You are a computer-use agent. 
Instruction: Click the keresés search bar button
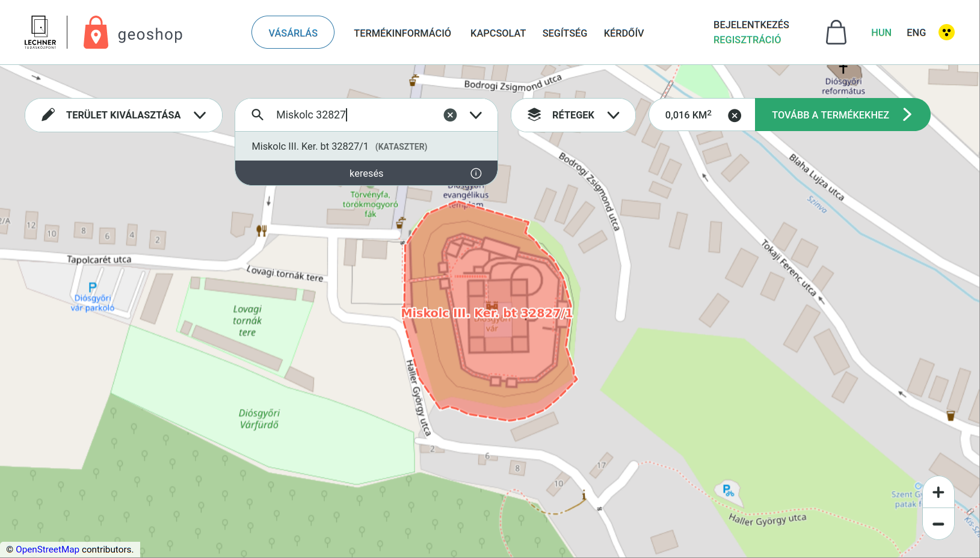point(366,173)
